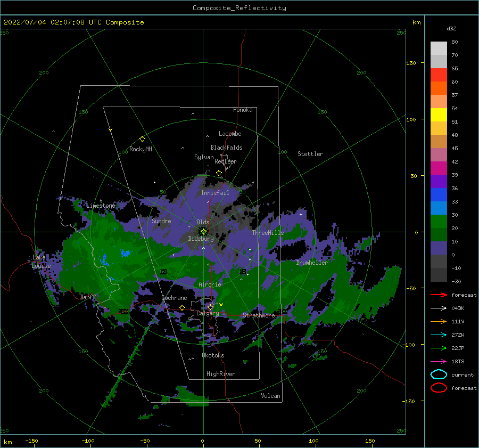Click the dBZ legend heading
This screenshot has width=479, height=448.
pyautogui.click(x=451, y=28)
